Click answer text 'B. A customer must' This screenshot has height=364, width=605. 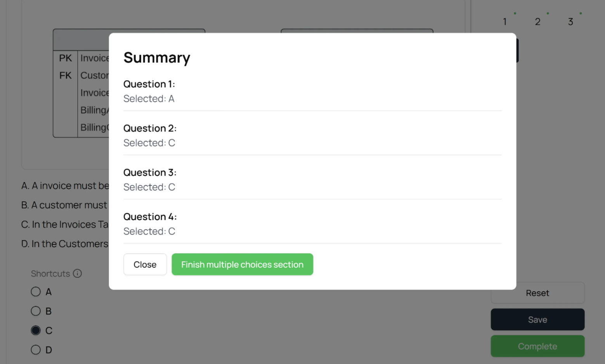pyautogui.click(x=64, y=205)
